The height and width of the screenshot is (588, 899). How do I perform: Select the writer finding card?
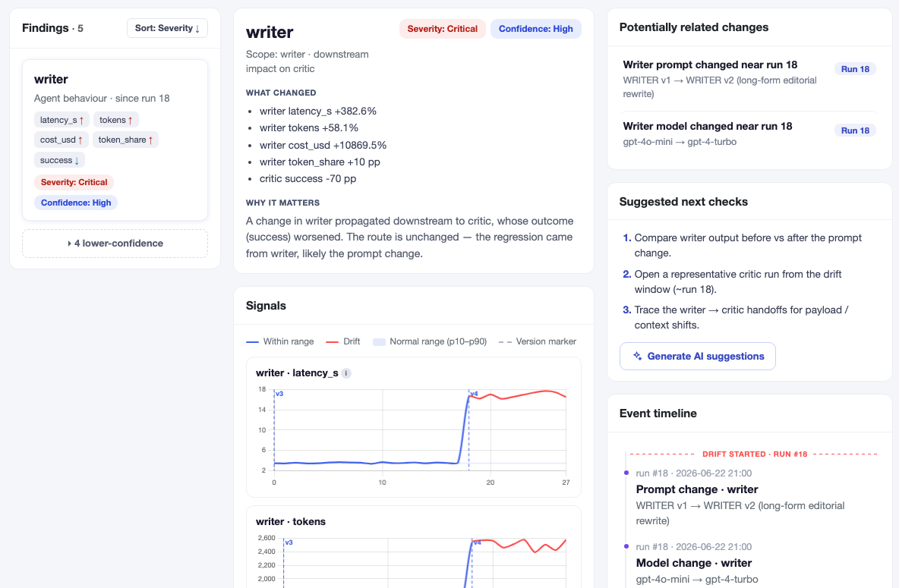tap(115, 140)
